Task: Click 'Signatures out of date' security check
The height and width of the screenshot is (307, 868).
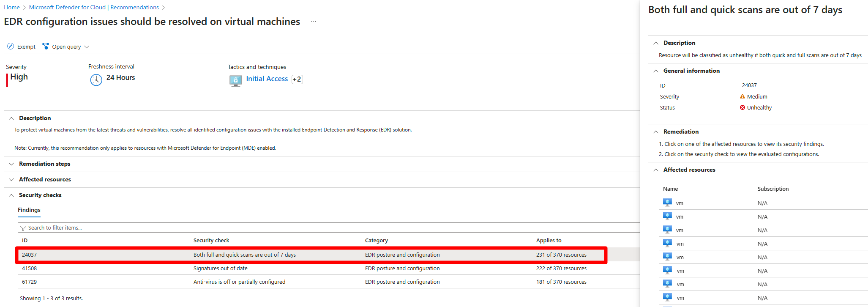Action: point(221,269)
